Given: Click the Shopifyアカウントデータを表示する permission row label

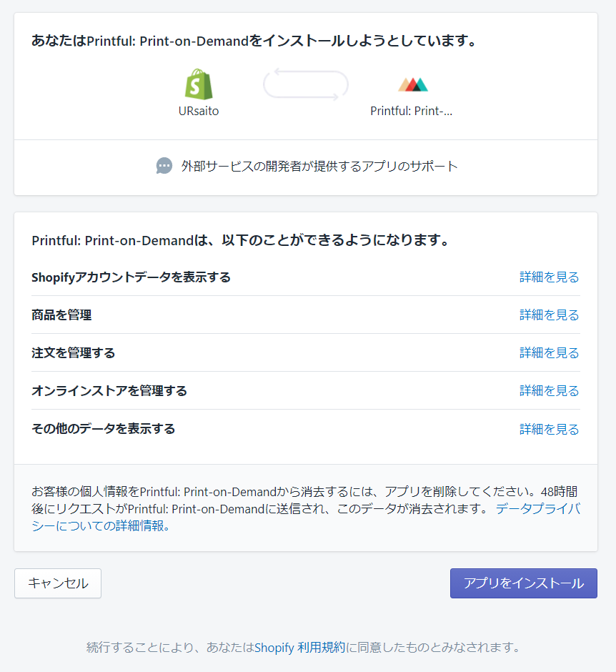Looking at the screenshot, I should (x=131, y=277).
